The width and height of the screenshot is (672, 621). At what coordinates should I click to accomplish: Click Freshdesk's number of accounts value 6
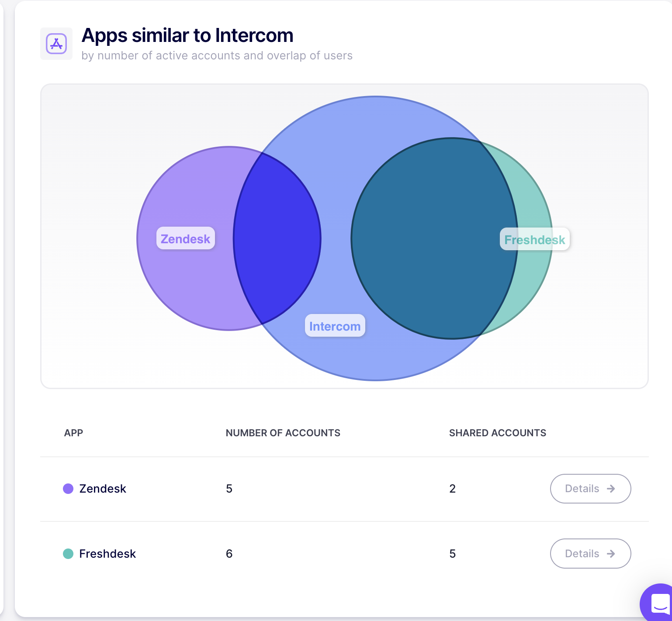click(x=229, y=554)
